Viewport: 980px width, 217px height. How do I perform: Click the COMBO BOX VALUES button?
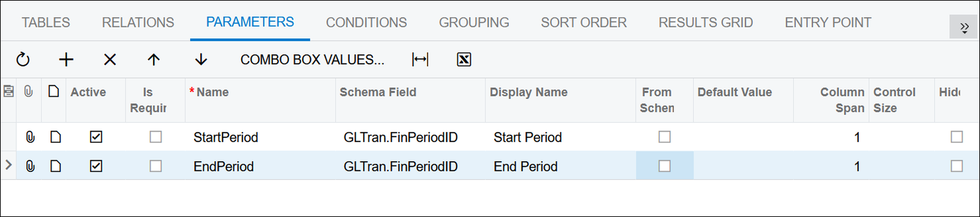coord(312,59)
